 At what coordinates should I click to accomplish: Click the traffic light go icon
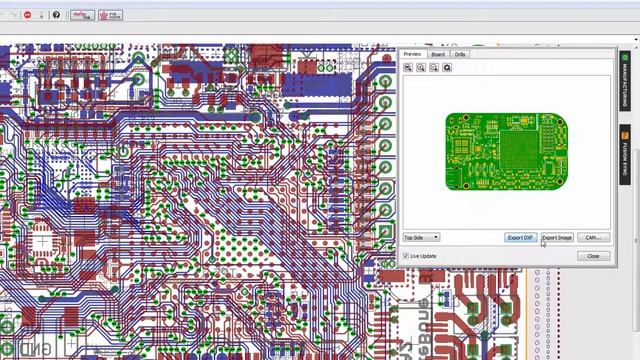(x=41, y=15)
